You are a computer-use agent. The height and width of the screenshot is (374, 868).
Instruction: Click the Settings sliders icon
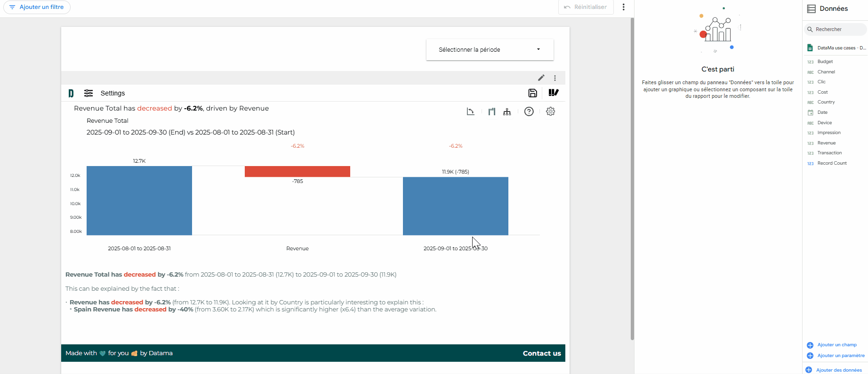point(88,93)
